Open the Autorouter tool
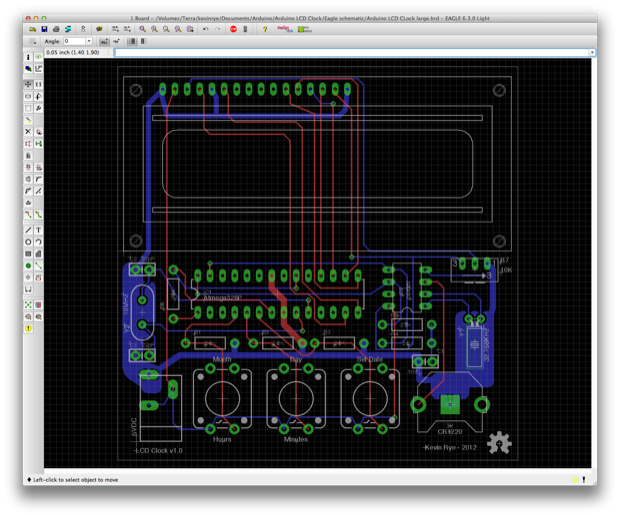This screenshot has width=620, height=517. click(x=38, y=305)
